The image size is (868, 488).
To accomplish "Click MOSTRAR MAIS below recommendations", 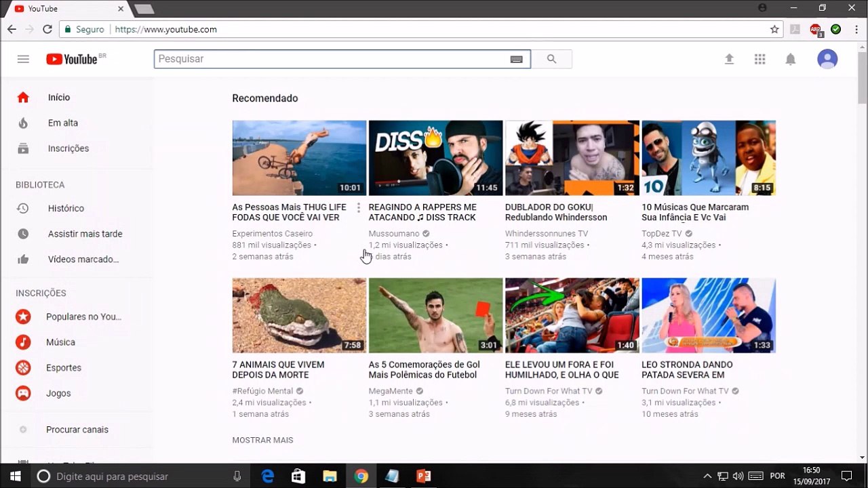I will (x=262, y=440).
